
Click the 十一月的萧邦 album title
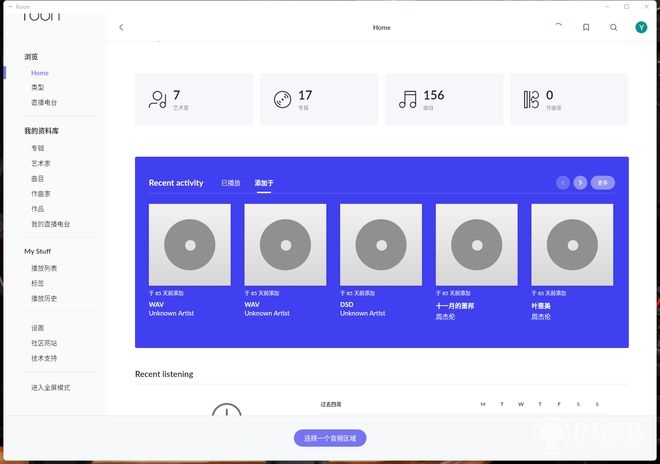[455, 306]
